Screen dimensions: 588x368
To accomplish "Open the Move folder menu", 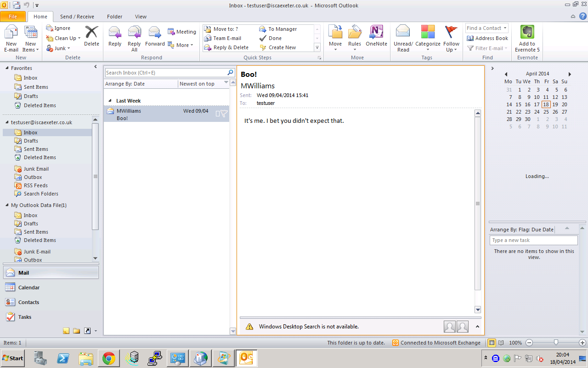I will click(x=335, y=39).
